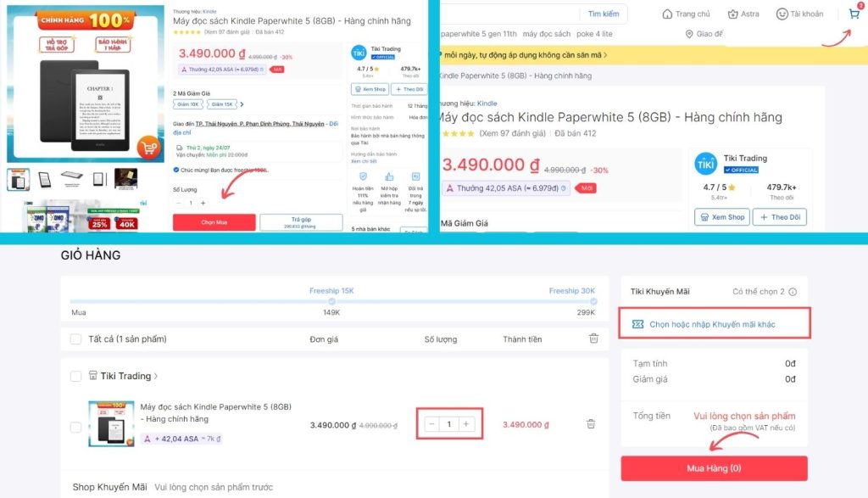Viewport: 868px width, 498px height.
Task: Decrease cart quantity with minus button
Action: click(431, 424)
